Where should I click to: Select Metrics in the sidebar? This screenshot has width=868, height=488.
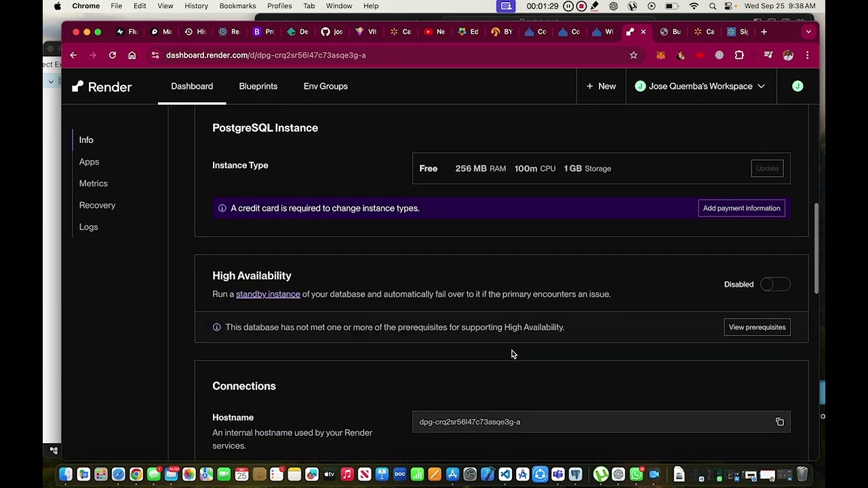coord(94,183)
